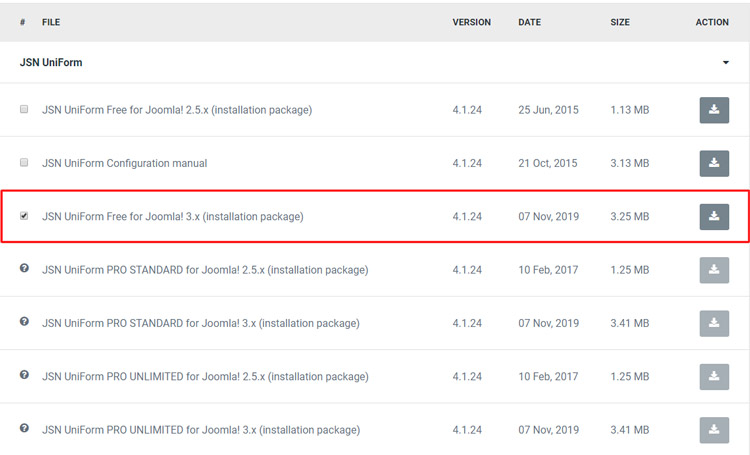Click the size value 3.13 MB
Viewport: 750px width, 455px height.
coord(629,163)
